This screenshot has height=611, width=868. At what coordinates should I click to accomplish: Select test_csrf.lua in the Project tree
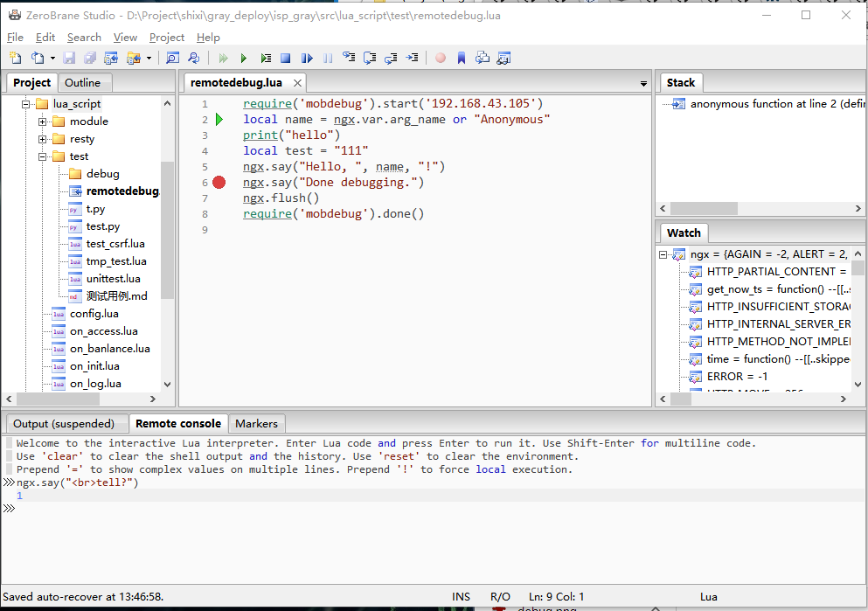tap(117, 243)
